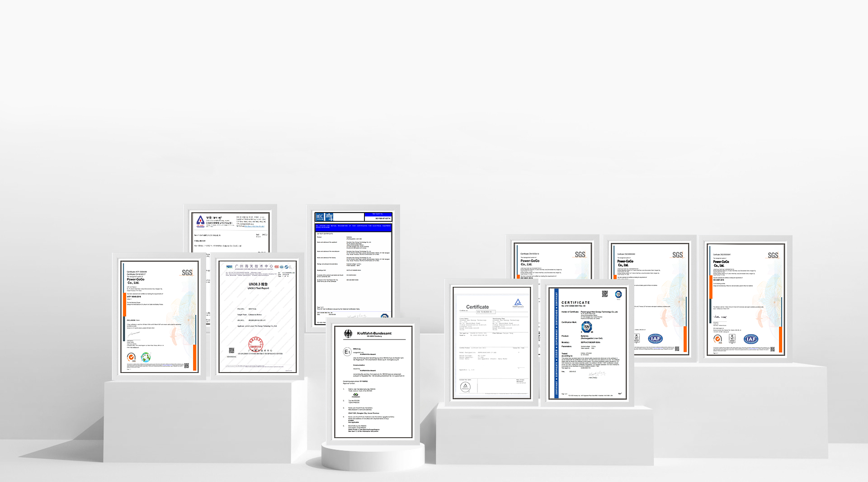Image resolution: width=868 pixels, height=482 pixels.
Task: Click the QR code on the IATF 16949 certificate
Action: click(x=186, y=365)
